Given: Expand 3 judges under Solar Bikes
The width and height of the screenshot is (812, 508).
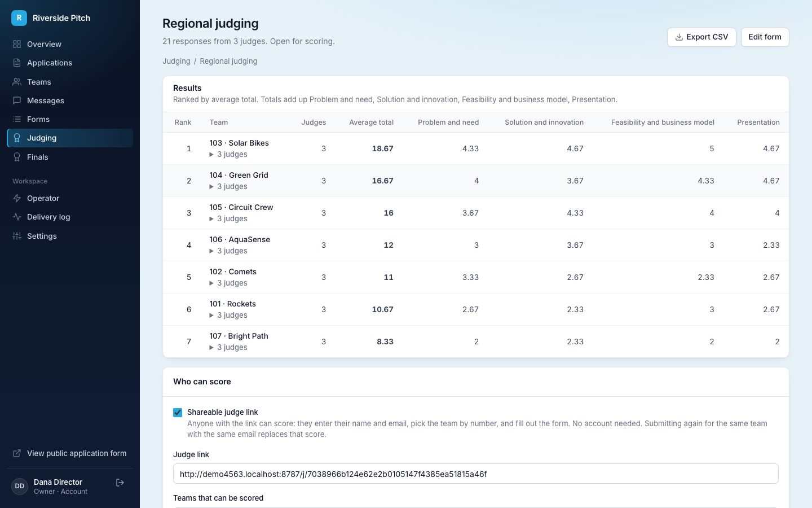Looking at the screenshot, I should pyautogui.click(x=228, y=154).
